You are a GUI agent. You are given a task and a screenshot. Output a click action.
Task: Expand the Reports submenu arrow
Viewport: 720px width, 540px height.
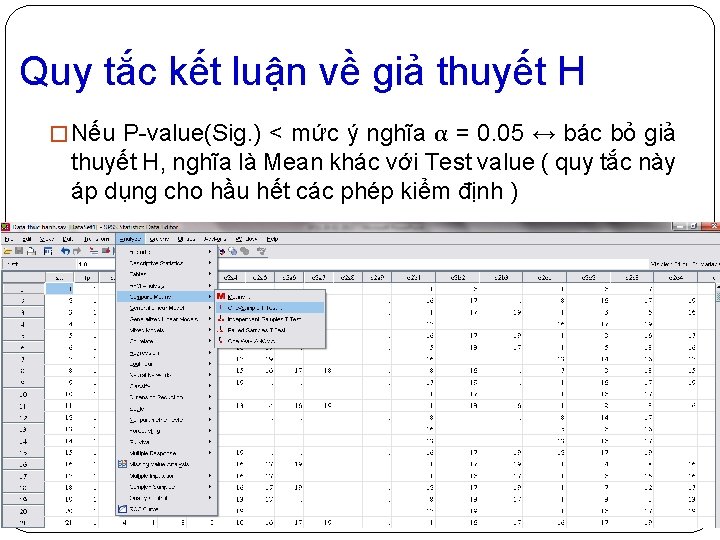[210, 252]
